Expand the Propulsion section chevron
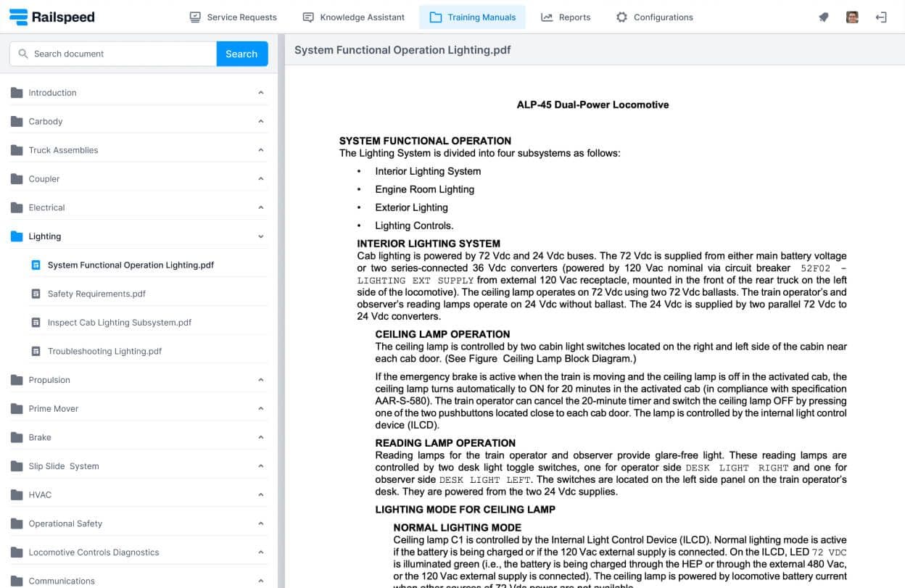This screenshot has height=588, width=905. coord(261,380)
